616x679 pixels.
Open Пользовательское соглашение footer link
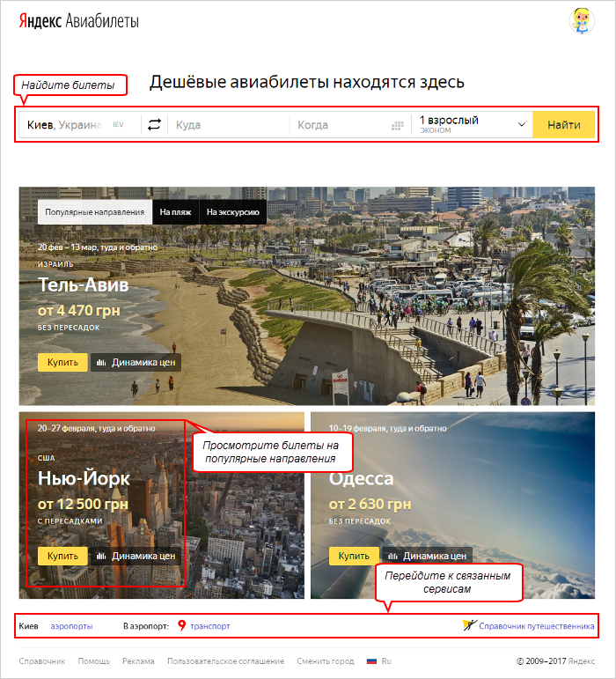tap(226, 661)
